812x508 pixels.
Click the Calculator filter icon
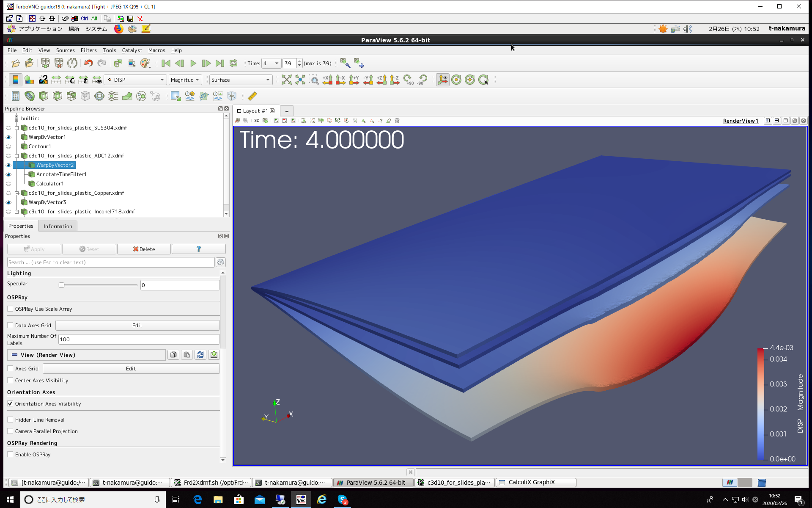16,96
